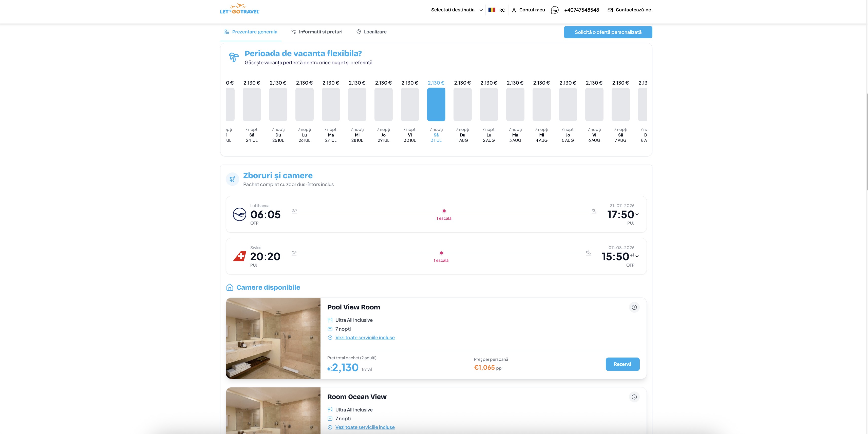Click the Lufthansa airline logo
The width and height of the screenshot is (868, 434).
[x=240, y=214]
